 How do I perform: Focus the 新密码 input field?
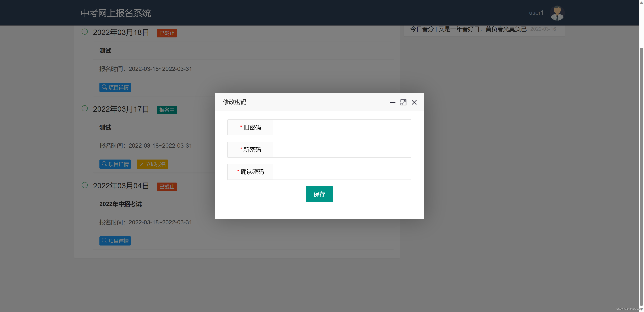coord(342,150)
